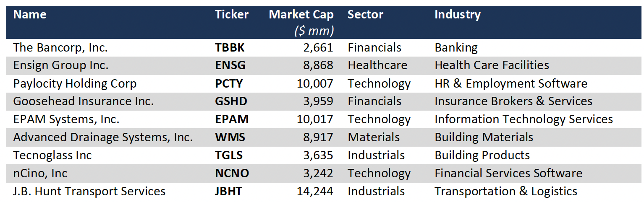Viewport: 644px width, 202px height.
Task: Select Building Materials industry cell
Action: tap(484, 137)
